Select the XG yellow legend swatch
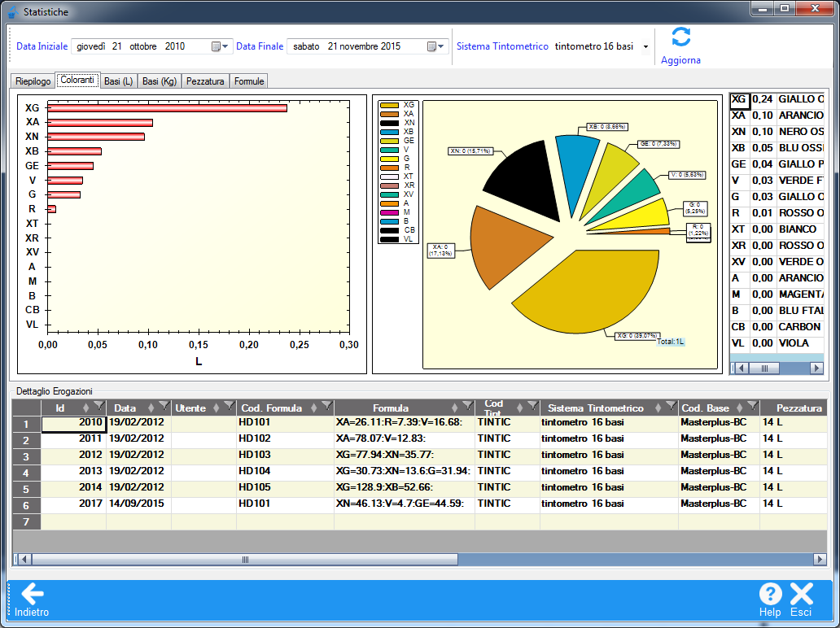 (389, 105)
